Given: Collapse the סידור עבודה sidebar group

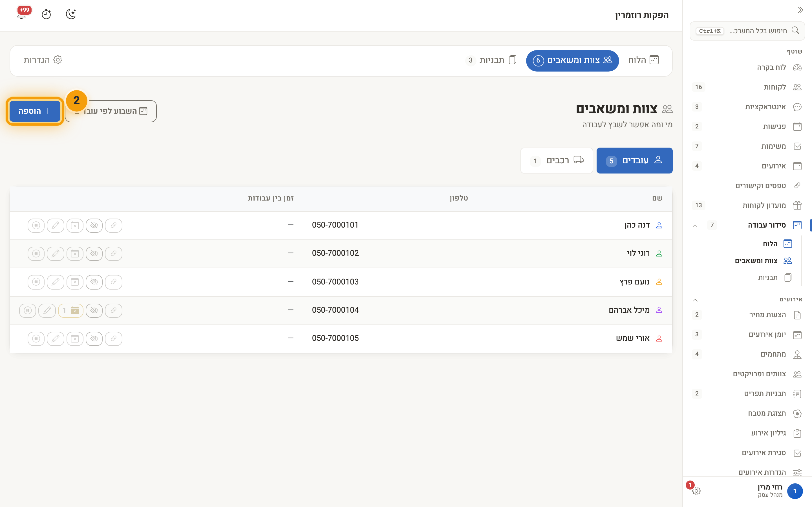Looking at the screenshot, I should click(695, 226).
